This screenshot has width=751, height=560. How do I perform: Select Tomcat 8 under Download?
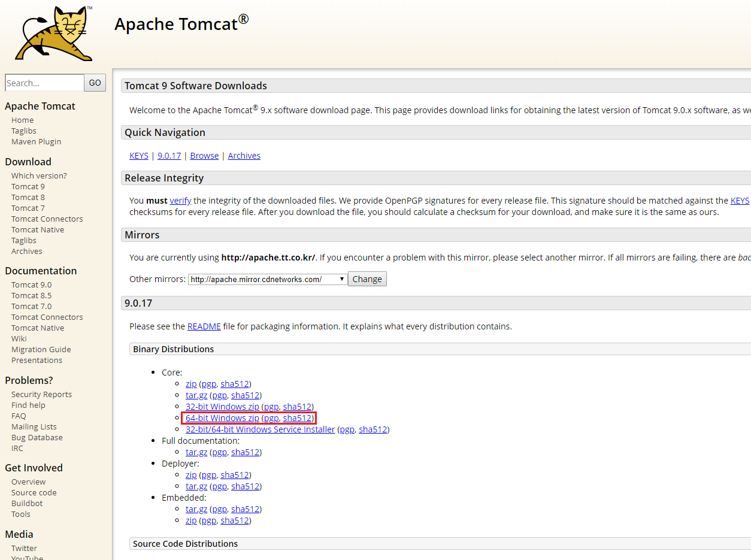28,197
